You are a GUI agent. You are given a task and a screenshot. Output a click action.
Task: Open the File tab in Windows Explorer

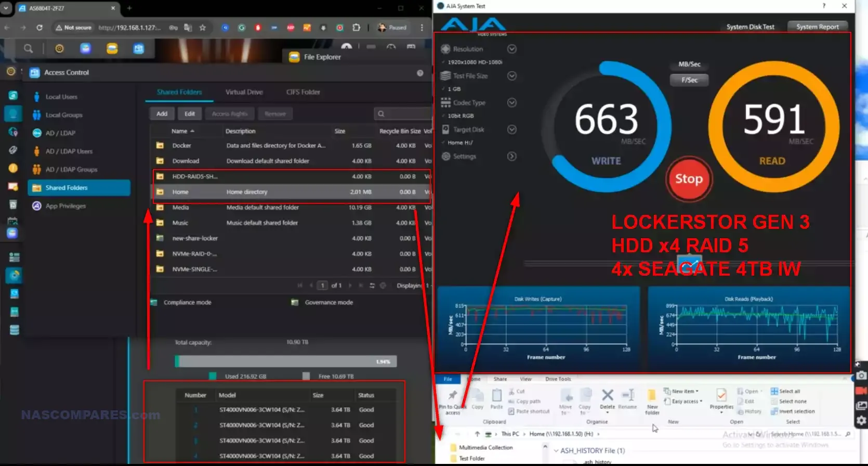(448, 379)
